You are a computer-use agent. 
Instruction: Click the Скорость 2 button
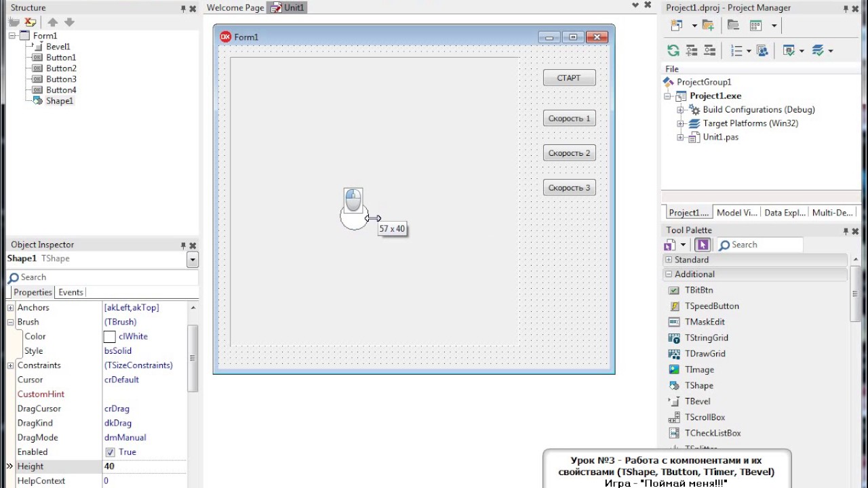[x=569, y=153]
